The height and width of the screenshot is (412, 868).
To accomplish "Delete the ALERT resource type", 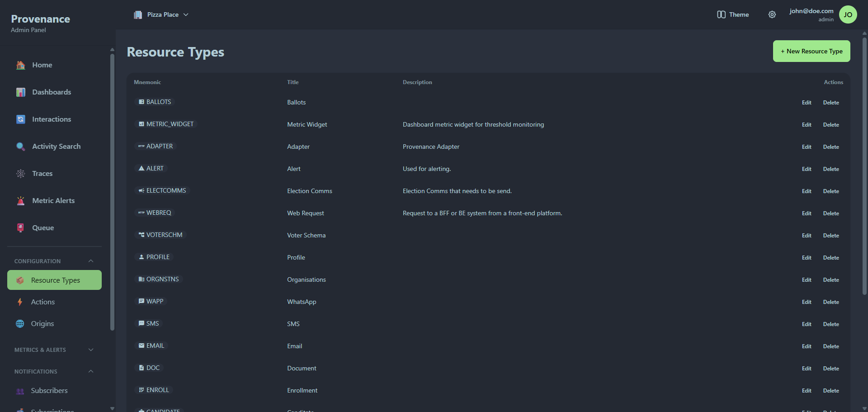I will tap(831, 169).
